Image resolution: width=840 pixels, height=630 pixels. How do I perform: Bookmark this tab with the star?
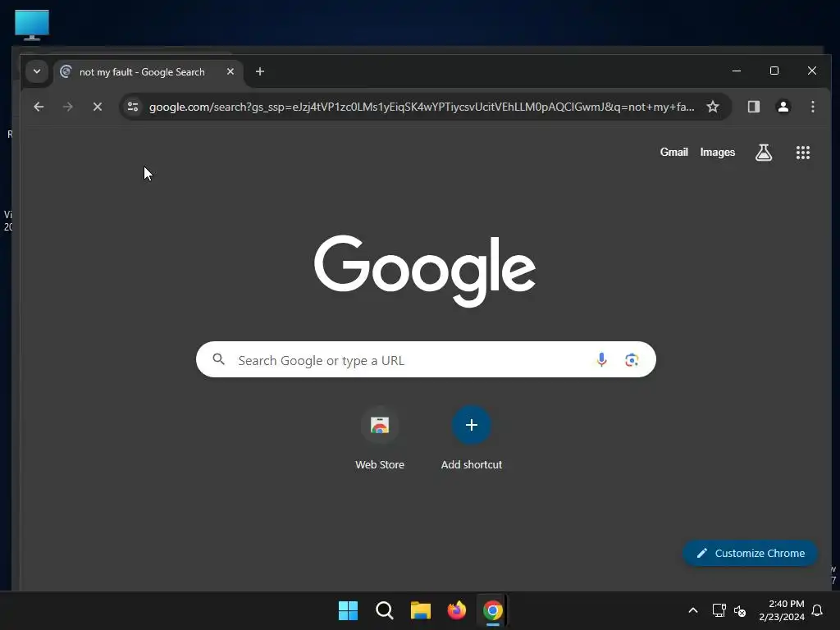tap(713, 107)
